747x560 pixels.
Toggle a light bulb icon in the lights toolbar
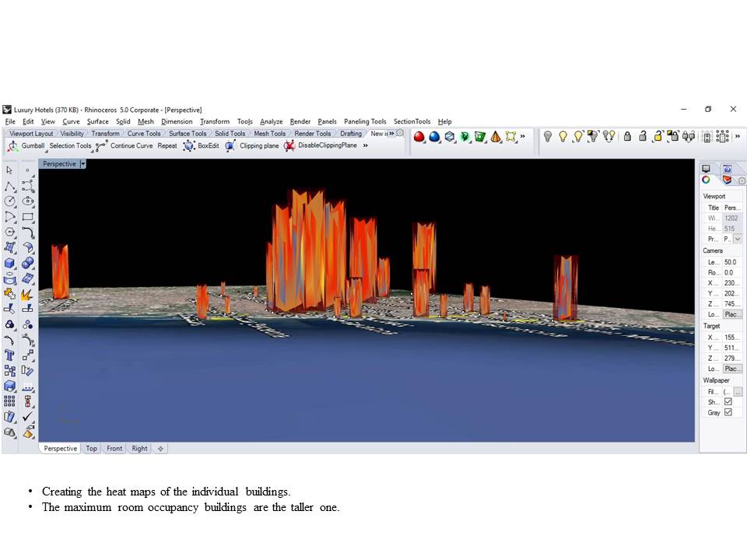coord(549,136)
